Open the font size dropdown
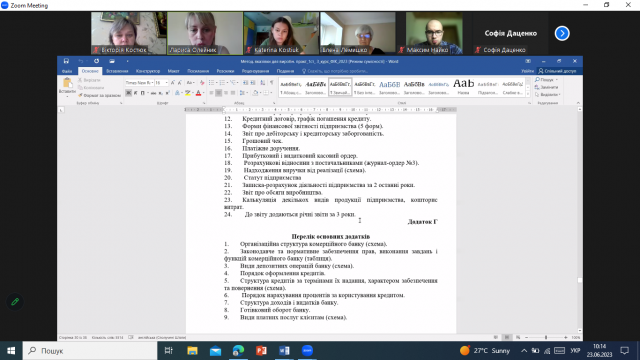The image size is (640, 360). point(167,83)
